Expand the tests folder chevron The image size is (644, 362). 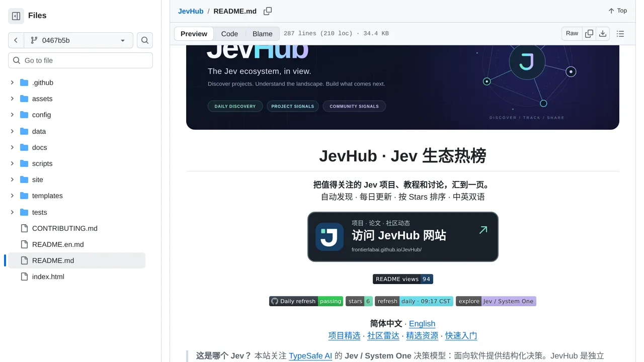tap(12, 212)
